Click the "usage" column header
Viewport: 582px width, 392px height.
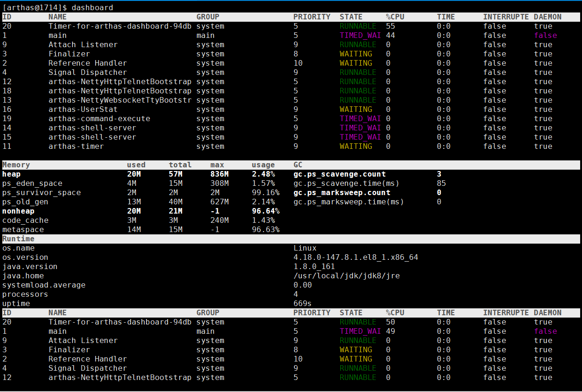tap(263, 165)
